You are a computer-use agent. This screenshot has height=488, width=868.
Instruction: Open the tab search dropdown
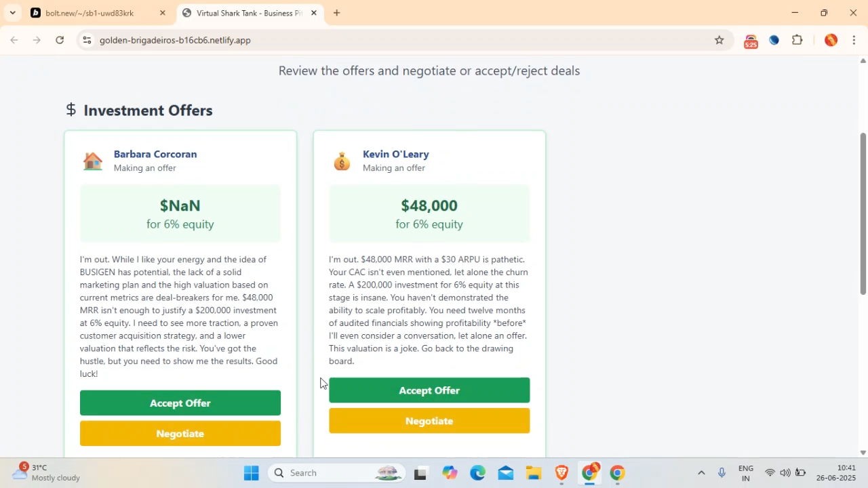pos(12,13)
